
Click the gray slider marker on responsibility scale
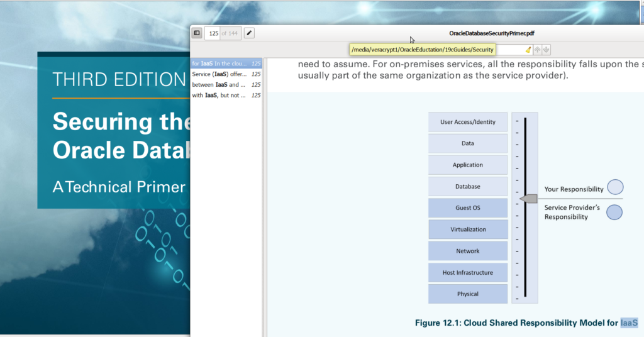point(529,199)
